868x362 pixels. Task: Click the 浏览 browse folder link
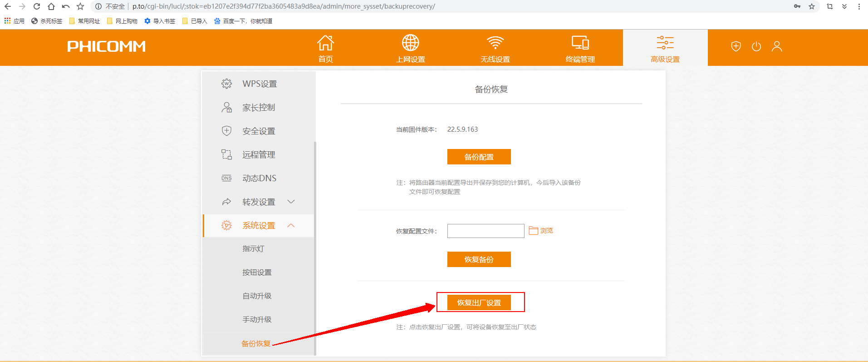(x=541, y=231)
